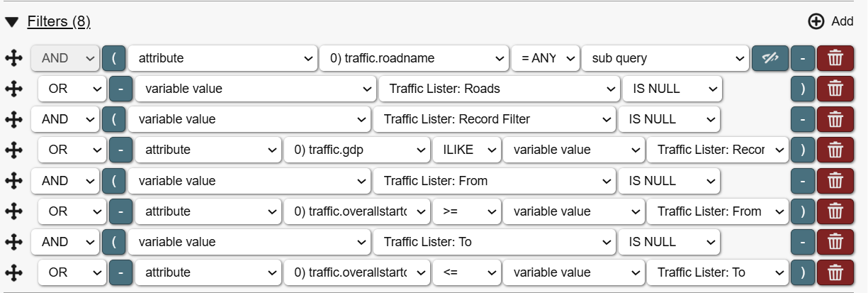Open AND/OR dropdown on Traffic Lister: From IS NULL row

[x=64, y=181]
